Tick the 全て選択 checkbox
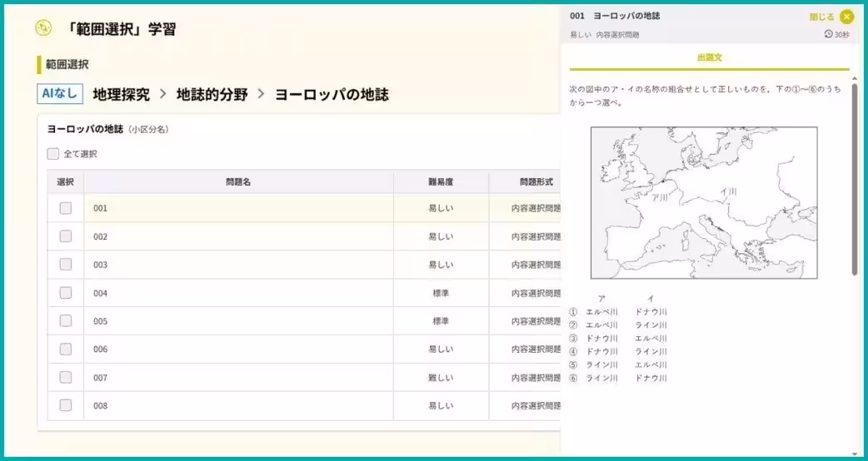868x461 pixels. [52, 154]
